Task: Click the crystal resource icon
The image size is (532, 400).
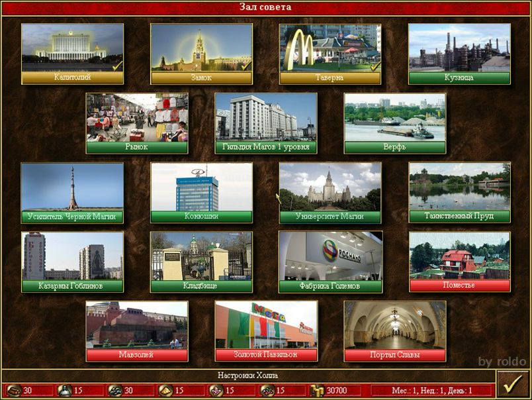Action: coord(216,391)
